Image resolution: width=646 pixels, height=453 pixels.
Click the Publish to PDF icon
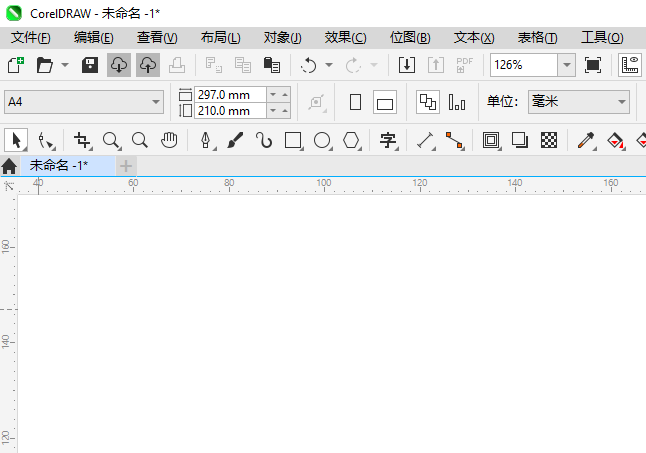pyautogui.click(x=464, y=65)
